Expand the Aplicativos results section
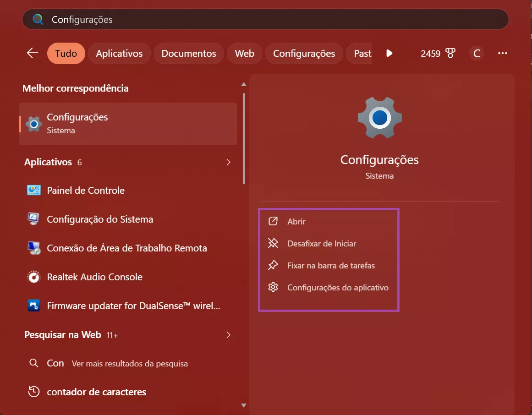Screen dimensions: 532x415 pos(228,162)
